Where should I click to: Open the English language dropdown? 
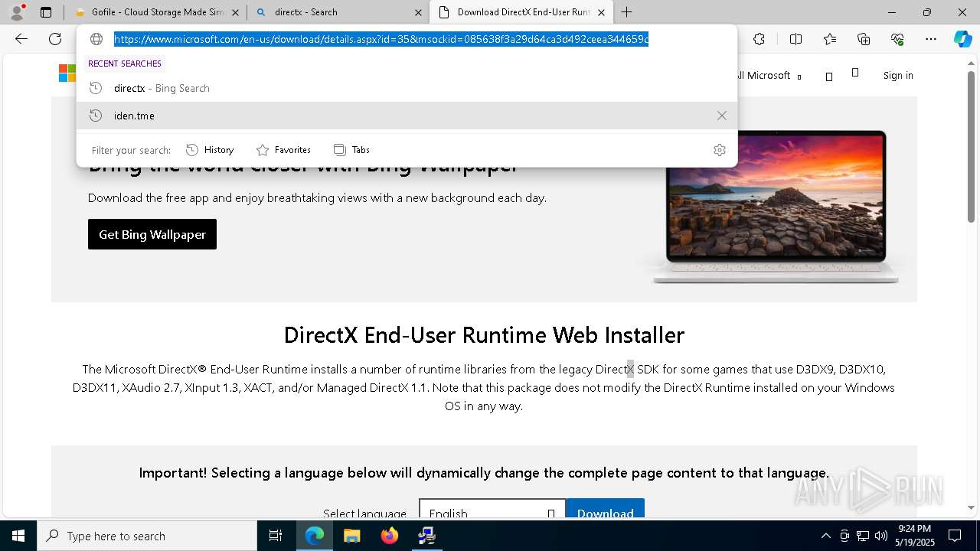pyautogui.click(x=492, y=513)
